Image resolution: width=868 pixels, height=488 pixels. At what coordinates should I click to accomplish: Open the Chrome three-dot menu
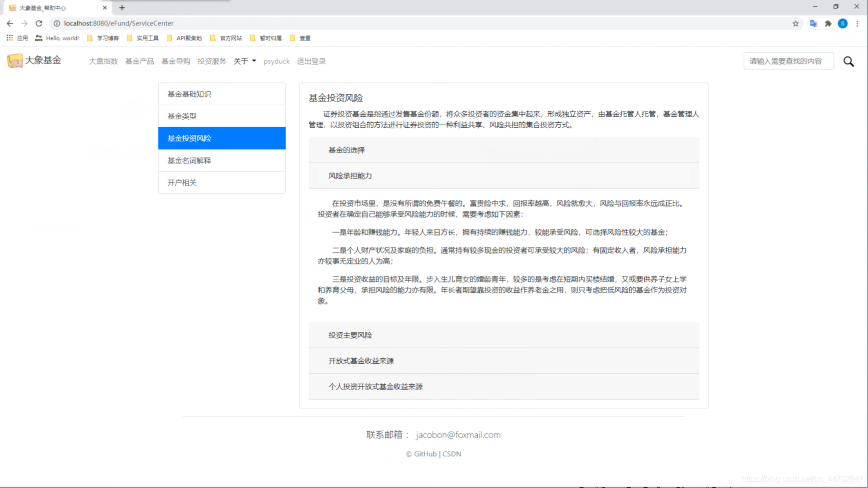click(858, 23)
